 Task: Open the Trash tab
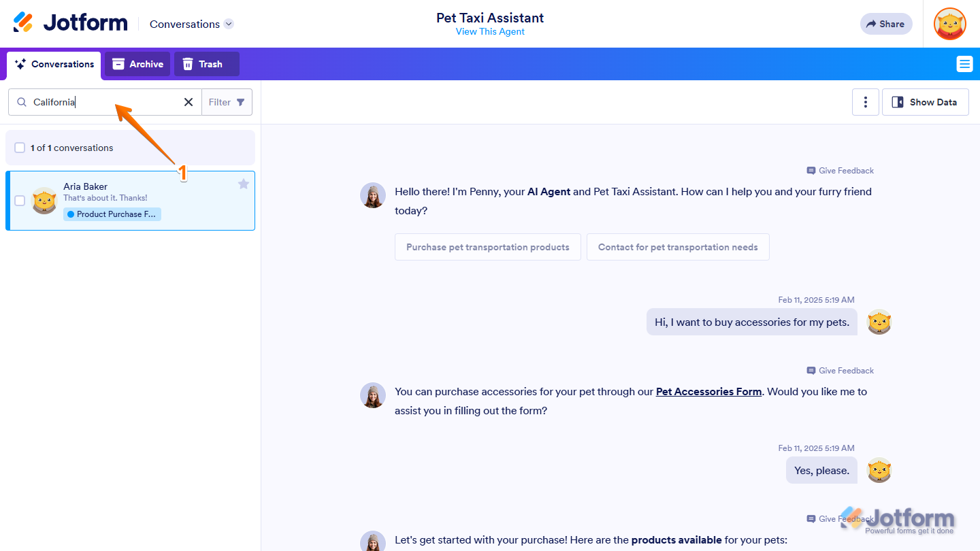pyautogui.click(x=203, y=64)
